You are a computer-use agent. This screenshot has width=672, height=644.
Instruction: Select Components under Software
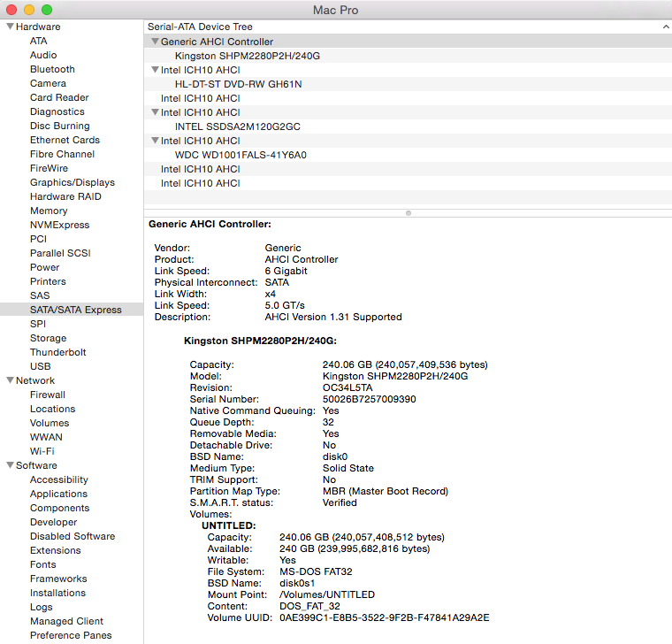[x=59, y=508]
